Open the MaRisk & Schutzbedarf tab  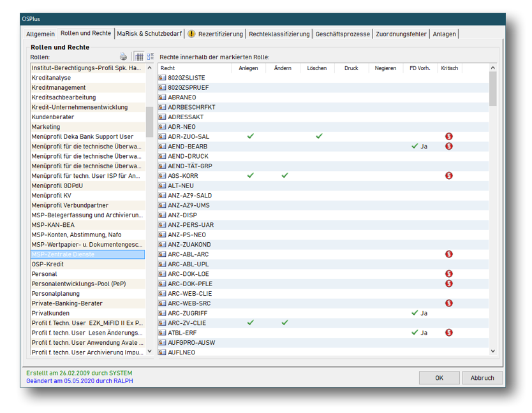[149, 34]
